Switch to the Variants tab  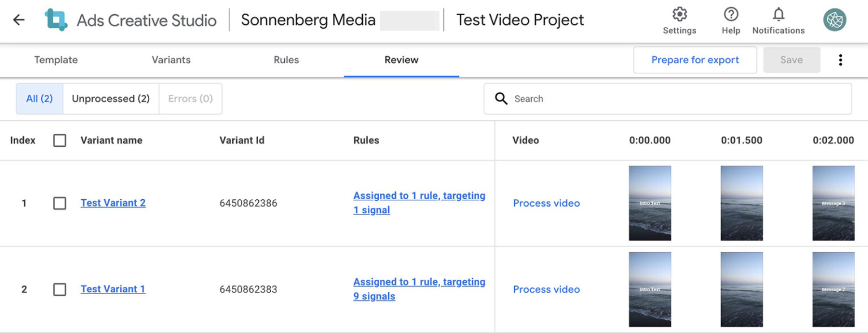[x=171, y=60]
